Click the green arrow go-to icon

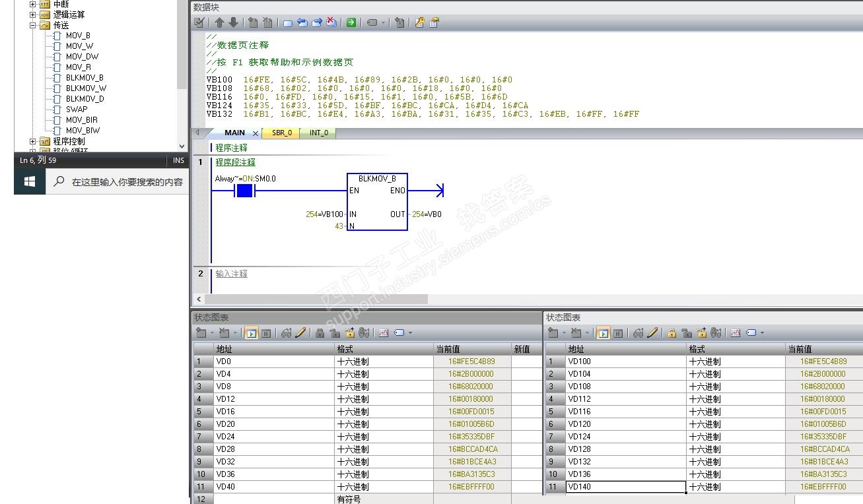[x=351, y=22]
